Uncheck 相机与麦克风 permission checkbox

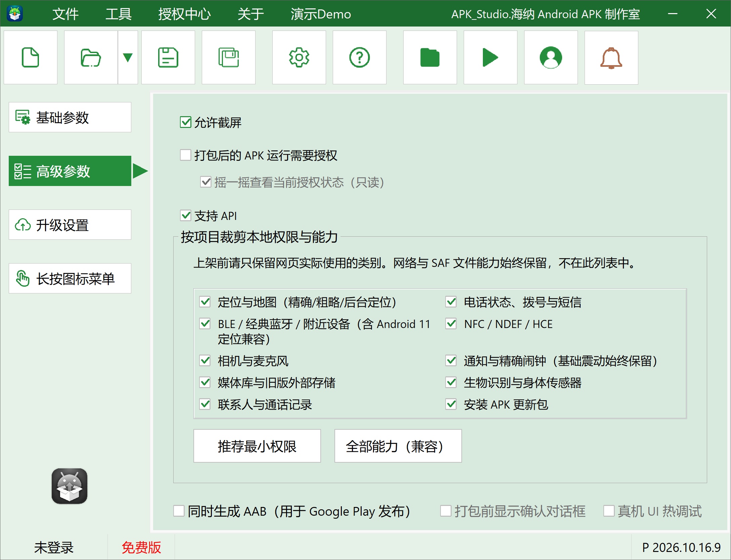point(205,361)
